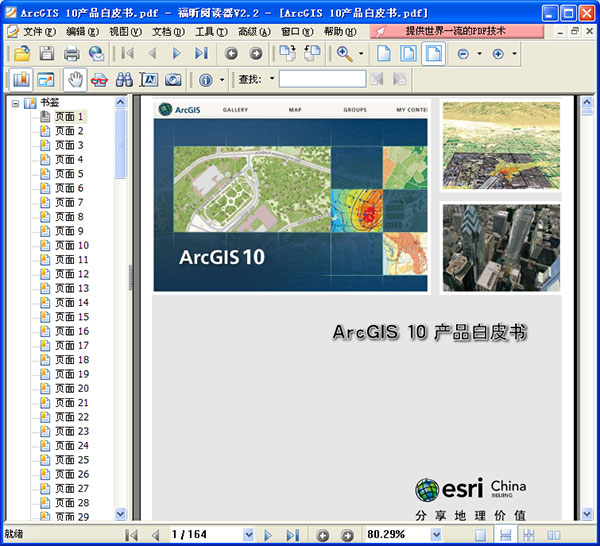This screenshot has width=600, height=546.
Task: Open the 窗口(W) menu
Action: pyautogui.click(x=297, y=32)
